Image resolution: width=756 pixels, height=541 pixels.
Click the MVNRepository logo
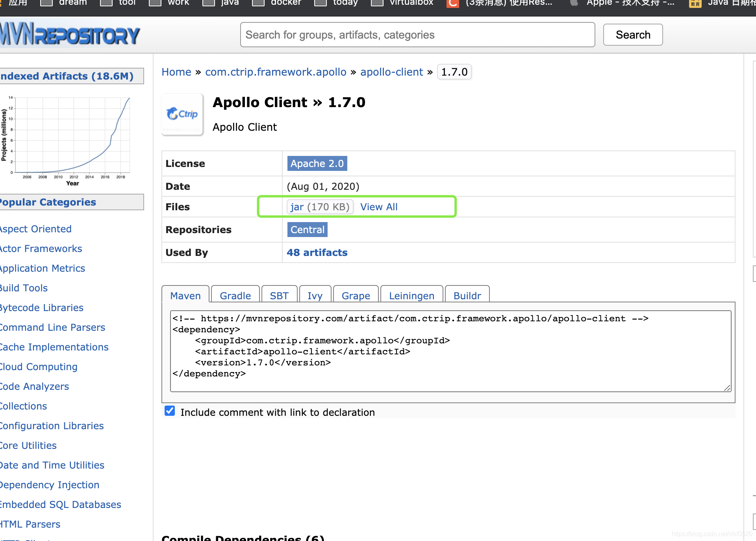[70, 35]
